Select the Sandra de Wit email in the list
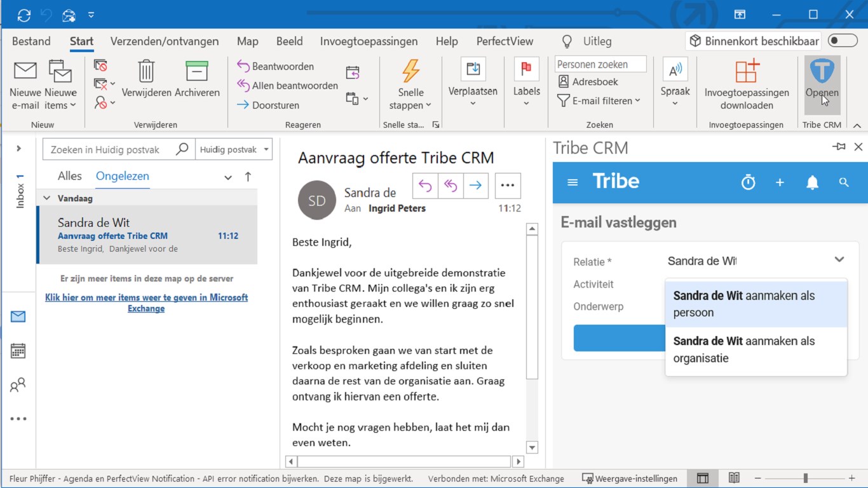Screen dimensions: 868x488 pyautogui.click(x=147, y=235)
